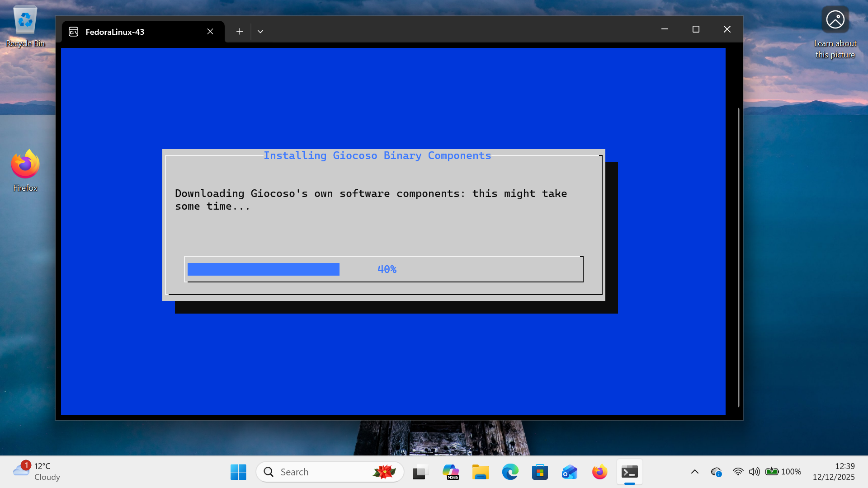Open File Explorer from the taskbar

[481, 471]
